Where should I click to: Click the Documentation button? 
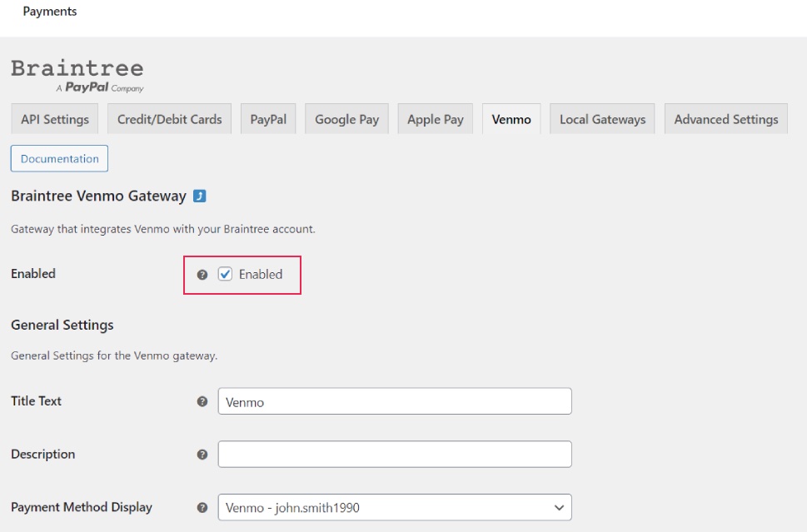coord(59,158)
